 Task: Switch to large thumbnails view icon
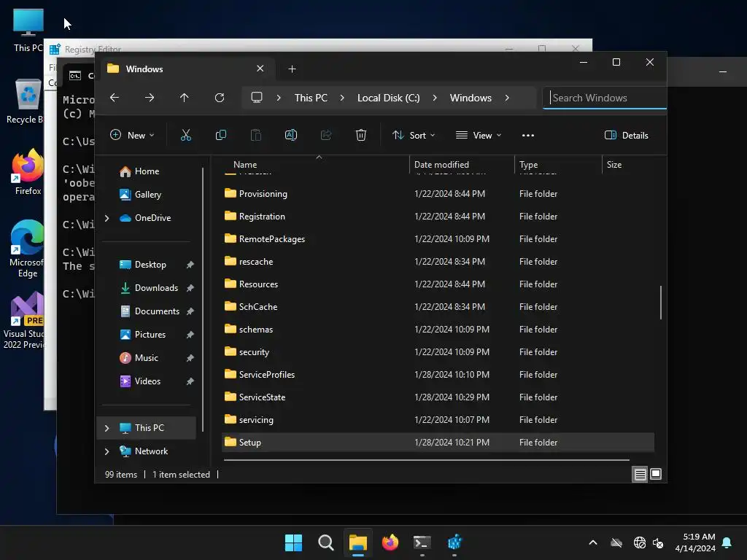click(x=656, y=474)
